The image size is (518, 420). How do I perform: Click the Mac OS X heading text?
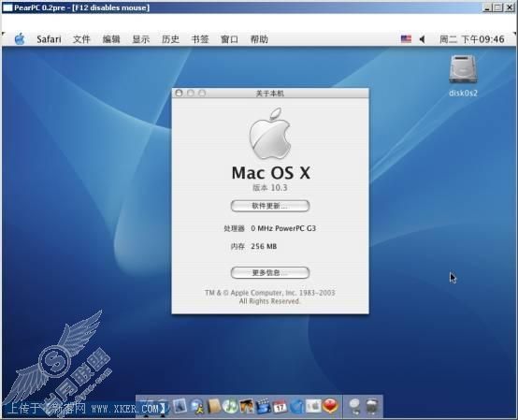(x=270, y=173)
